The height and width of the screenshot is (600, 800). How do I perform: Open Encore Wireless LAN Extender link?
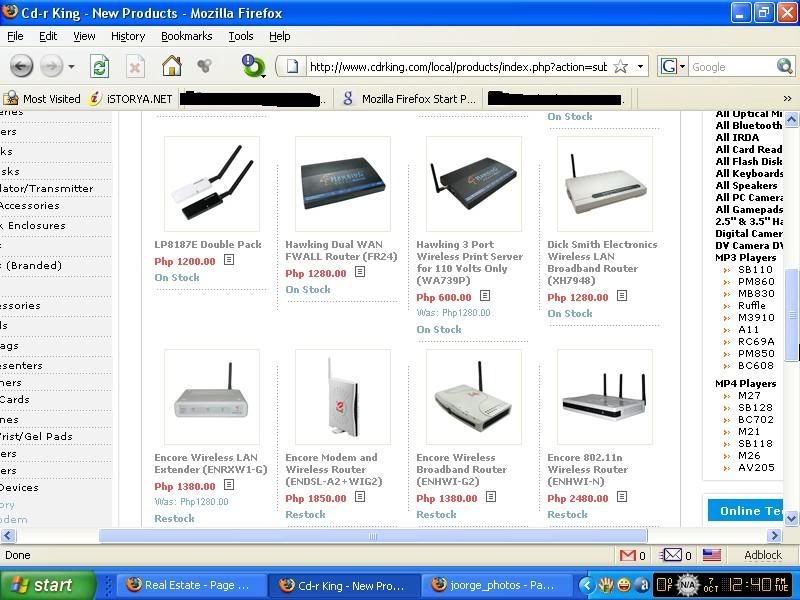click(x=211, y=463)
